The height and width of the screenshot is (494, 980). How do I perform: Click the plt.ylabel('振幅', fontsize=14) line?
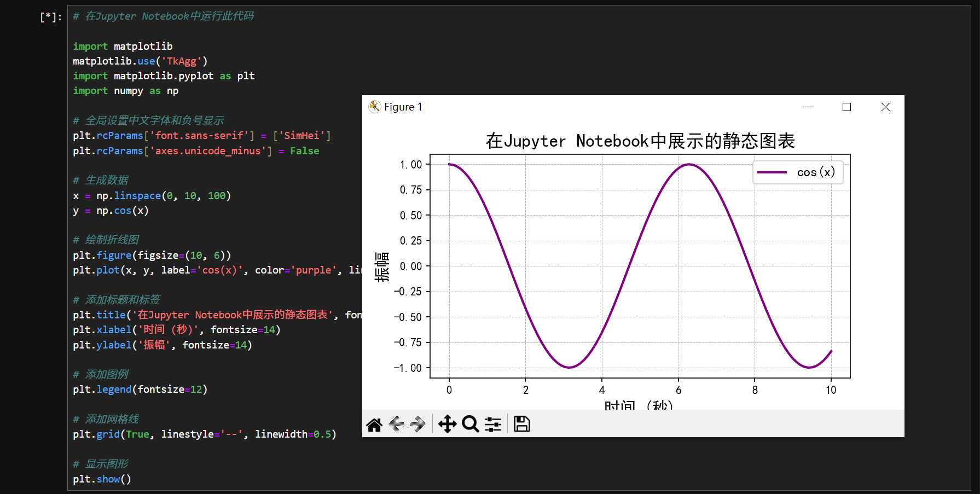coord(163,345)
